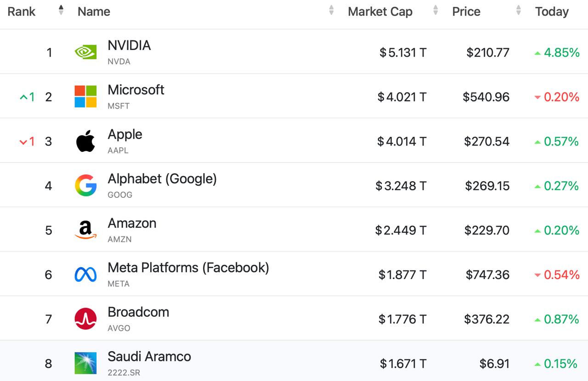Image resolution: width=588 pixels, height=381 pixels.
Task: Open the NVIDIA company link
Action: pos(129,45)
